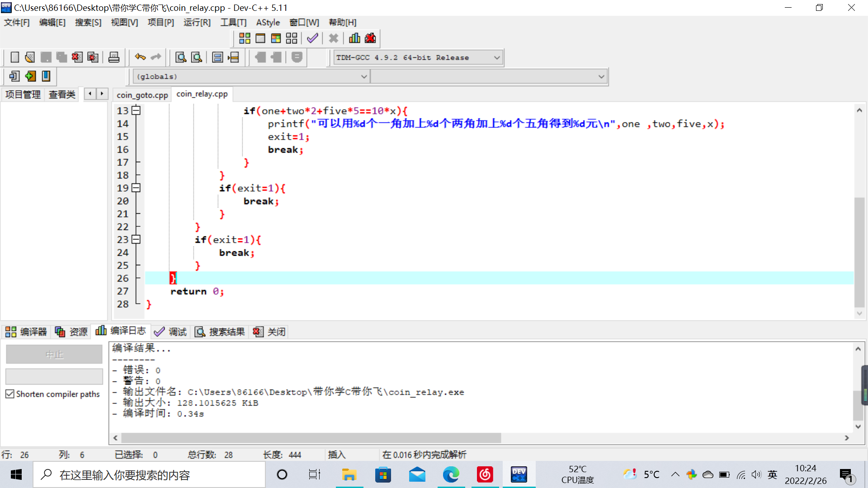The height and width of the screenshot is (488, 868).
Task: Click the Replace icon
Action: point(197,57)
